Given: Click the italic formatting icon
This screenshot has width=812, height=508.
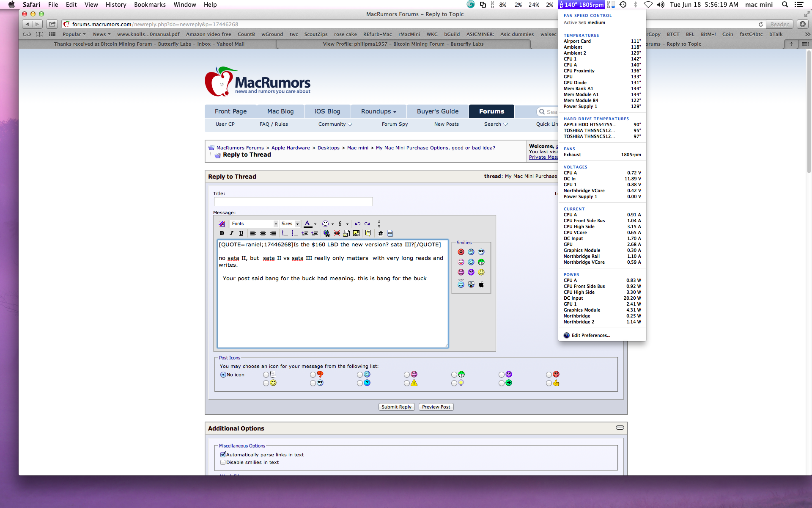Looking at the screenshot, I should point(231,233).
